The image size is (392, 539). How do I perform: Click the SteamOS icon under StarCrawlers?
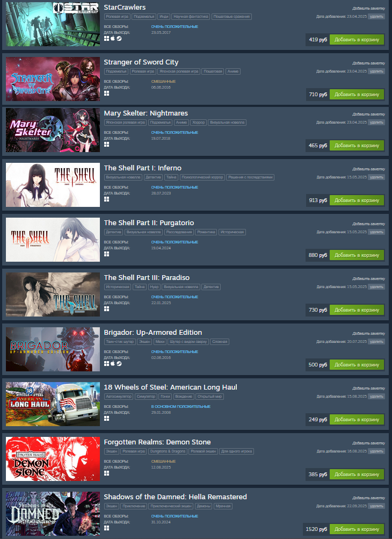[x=119, y=39]
